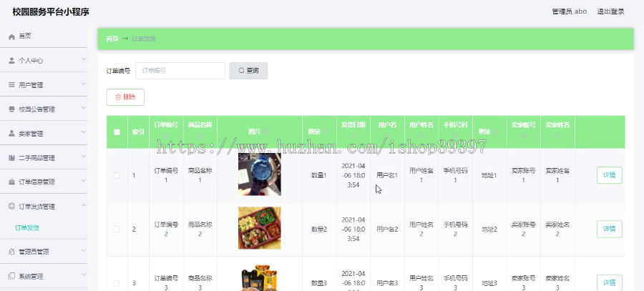Click the icon beside 系统管理
644x291 pixels.
pyautogui.click(x=11, y=276)
